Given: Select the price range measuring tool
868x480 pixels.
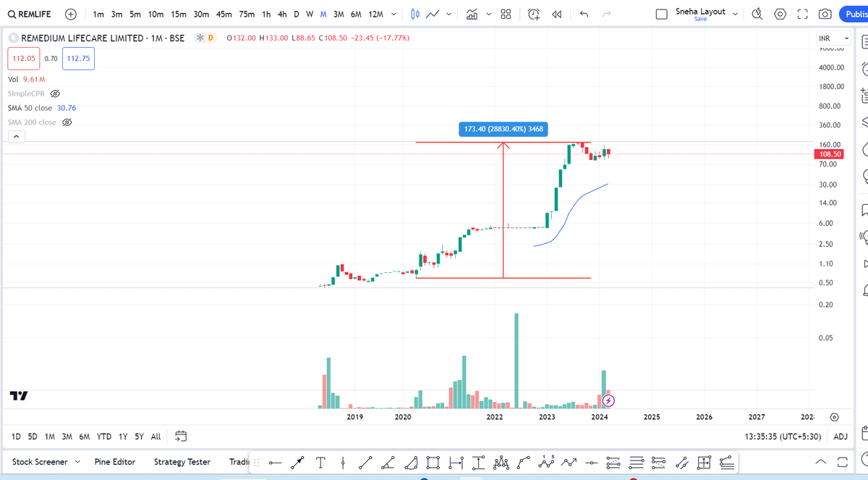Looking at the screenshot, I should (x=479, y=462).
